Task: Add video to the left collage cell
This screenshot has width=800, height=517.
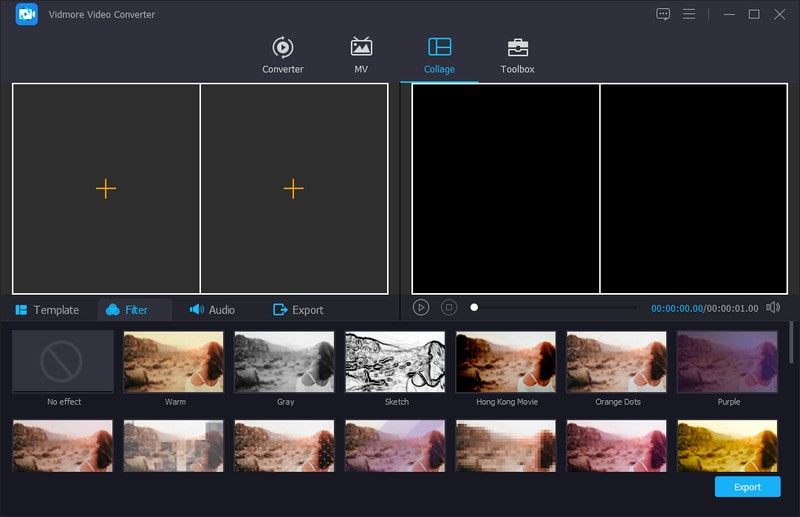Action: [106, 188]
